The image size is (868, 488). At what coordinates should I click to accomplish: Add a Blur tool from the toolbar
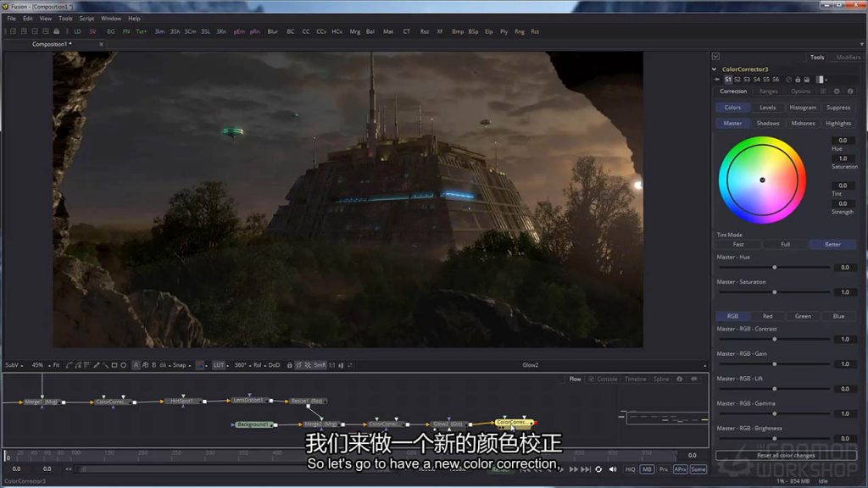click(x=273, y=31)
